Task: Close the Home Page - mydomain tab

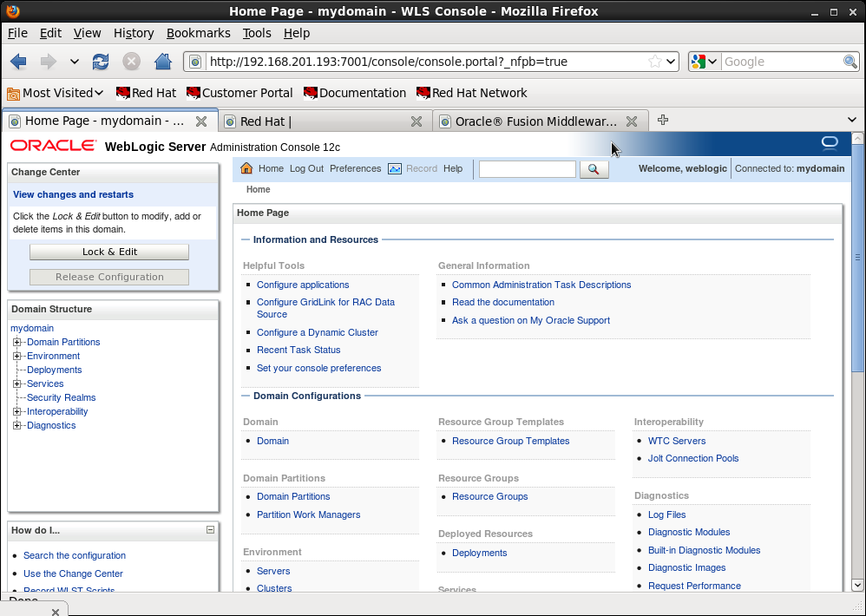Action: tap(201, 121)
